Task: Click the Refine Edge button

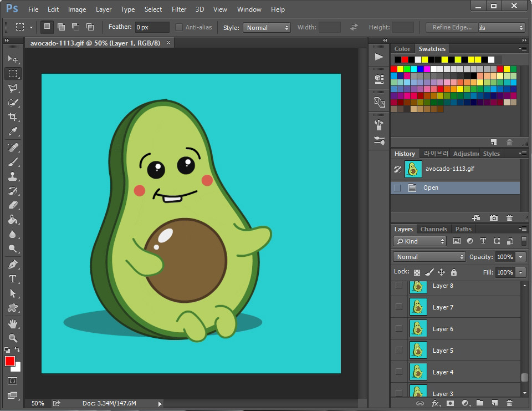Action: 452,27
